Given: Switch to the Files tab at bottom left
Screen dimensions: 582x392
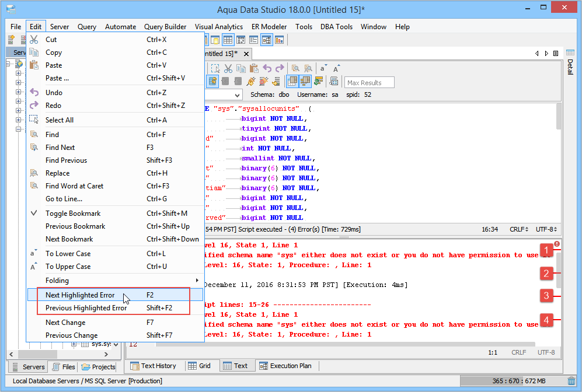Looking at the screenshot, I should [64, 367].
